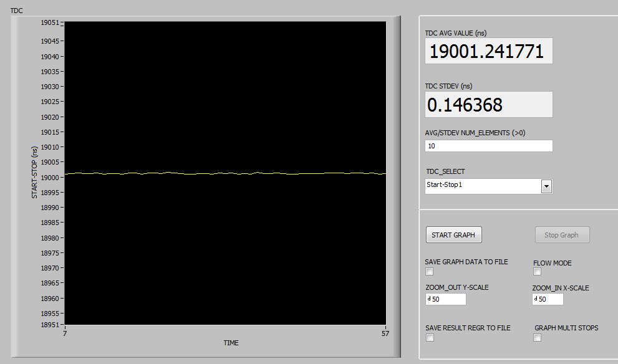Select the TDC AVG VALUE readout 19001.241771
This screenshot has width=618, height=364.
(489, 51)
